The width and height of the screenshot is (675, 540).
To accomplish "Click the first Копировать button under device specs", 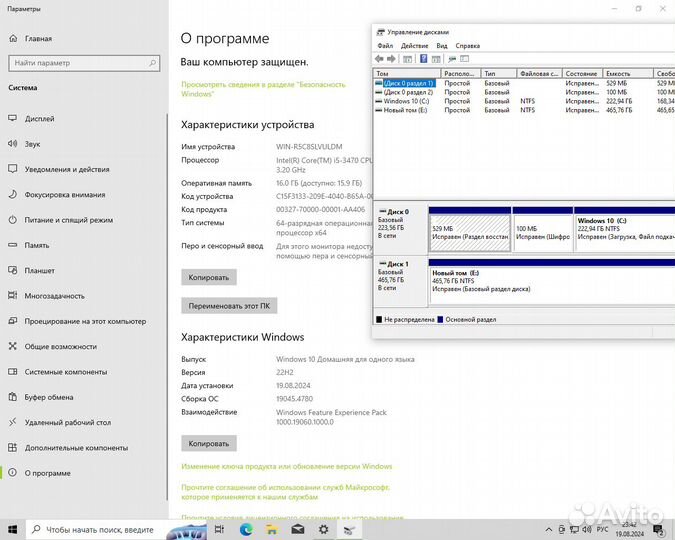I will coord(209,277).
